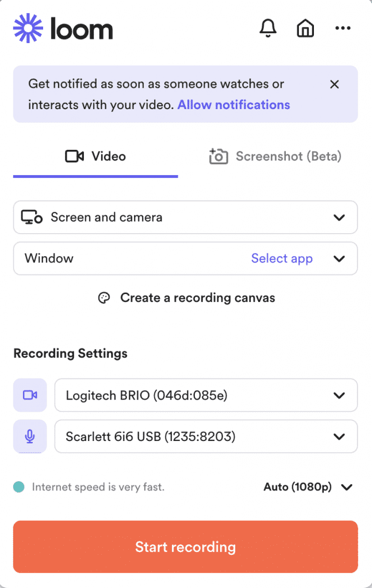Click the screen and camera mode icon
The image size is (372, 588).
[32, 217]
